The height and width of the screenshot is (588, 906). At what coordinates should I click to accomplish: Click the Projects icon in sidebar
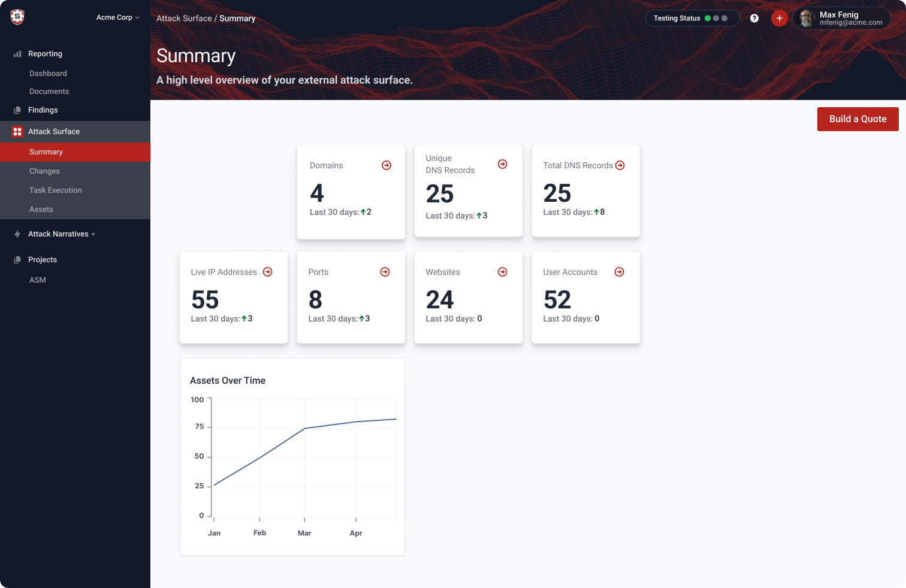(17, 259)
